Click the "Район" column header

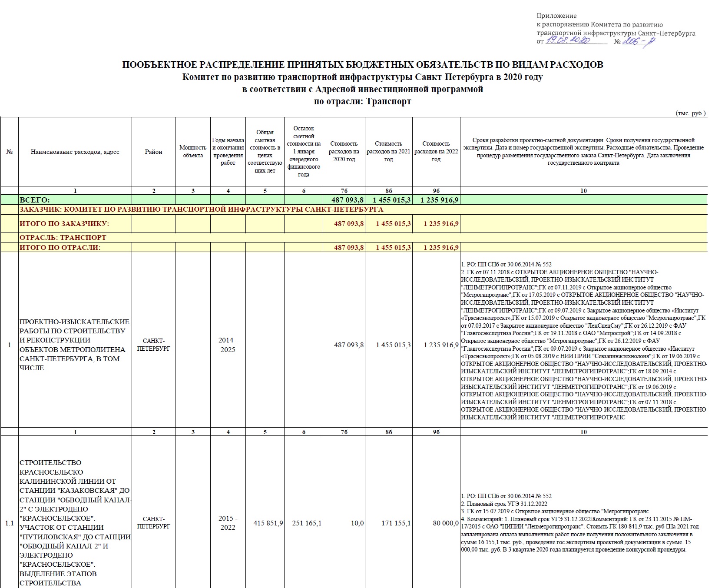(153, 152)
